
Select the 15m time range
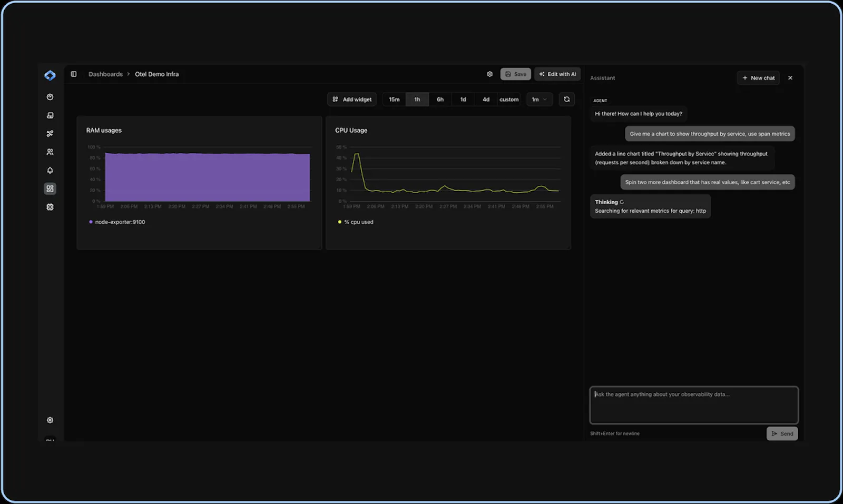click(x=394, y=99)
